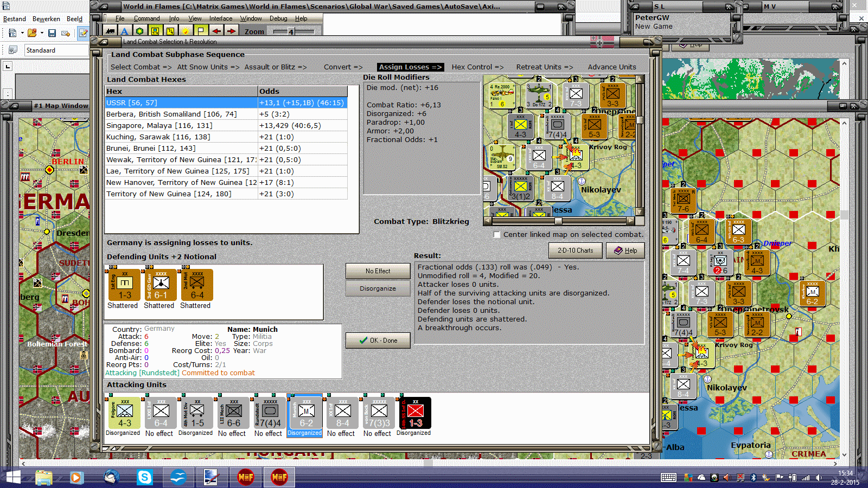
Task: Click the edit document icon in background editor
Action: pyautogui.click(x=83, y=33)
